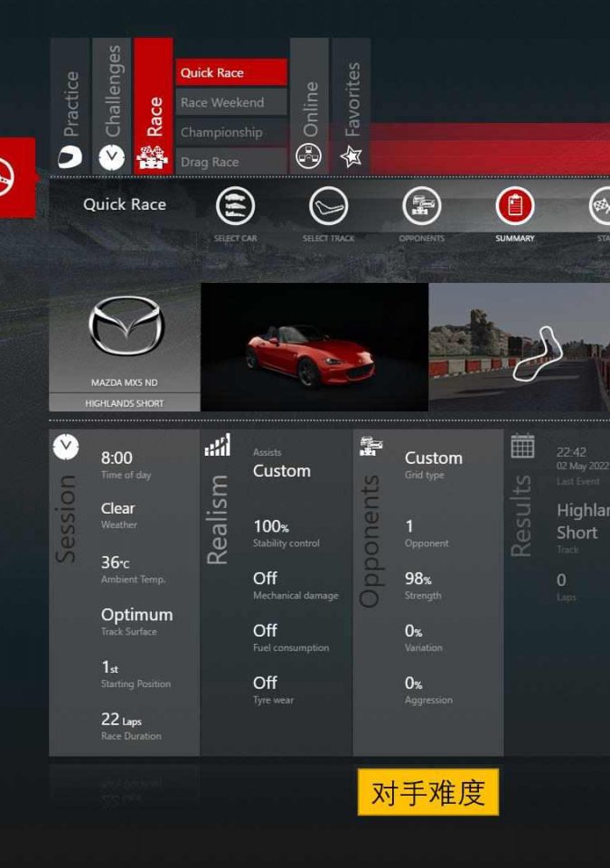The image size is (610, 868).
Task: Open the Favorites tab
Action: (x=351, y=105)
